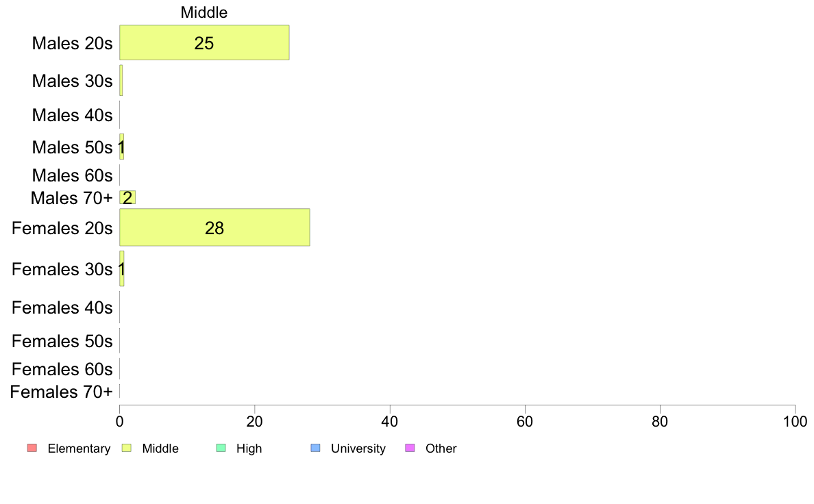Click the Other legend label
The height and width of the screenshot is (504, 814).
pos(441,449)
